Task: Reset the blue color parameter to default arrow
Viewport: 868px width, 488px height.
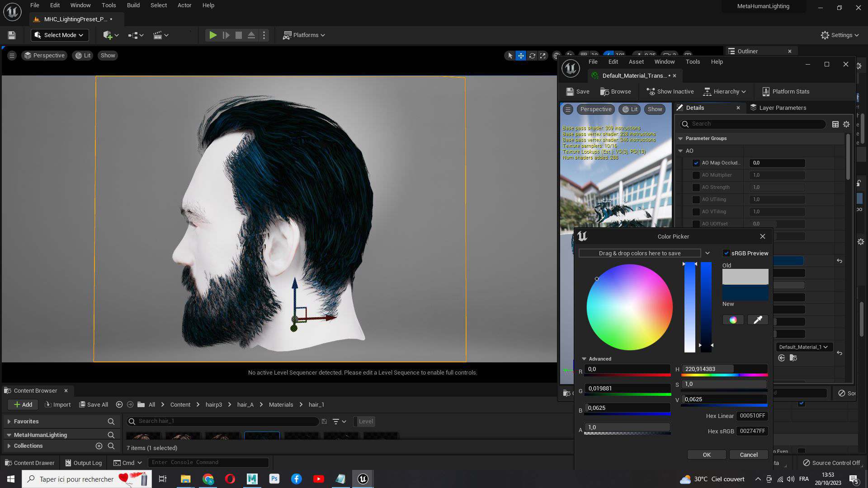Action: (840, 261)
